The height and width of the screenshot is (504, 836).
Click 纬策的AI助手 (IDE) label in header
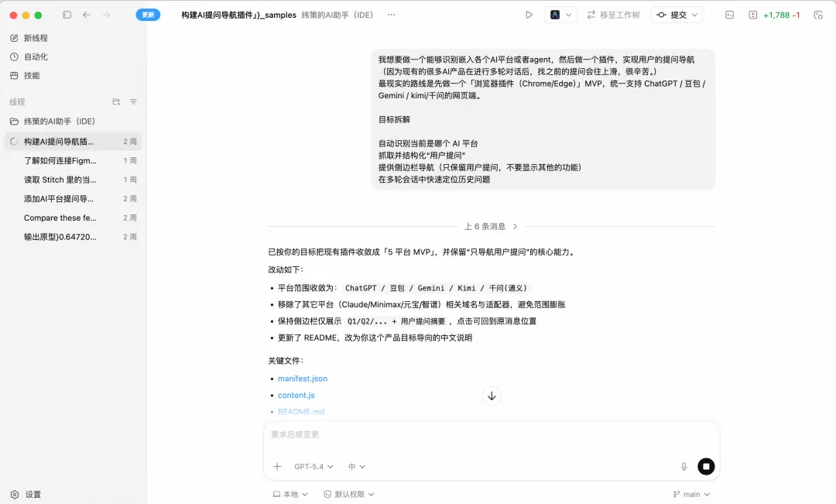pyautogui.click(x=337, y=15)
